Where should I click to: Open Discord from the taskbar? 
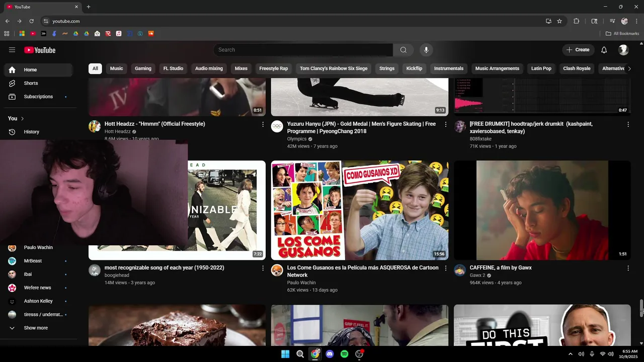pyautogui.click(x=330, y=354)
